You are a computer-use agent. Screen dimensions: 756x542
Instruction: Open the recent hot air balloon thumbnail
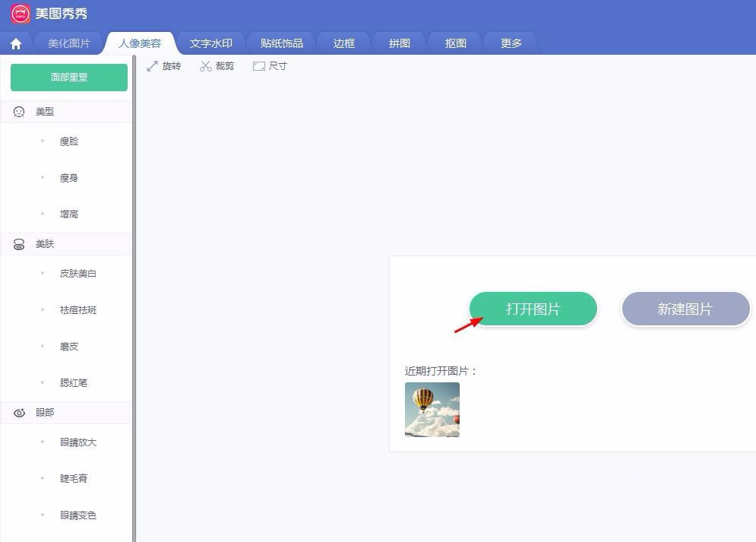click(x=432, y=410)
